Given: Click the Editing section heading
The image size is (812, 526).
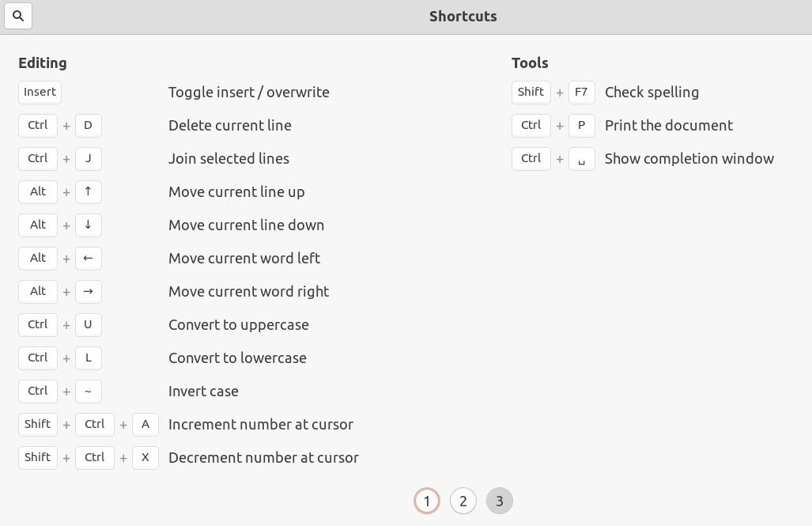Looking at the screenshot, I should pyautogui.click(x=43, y=63).
